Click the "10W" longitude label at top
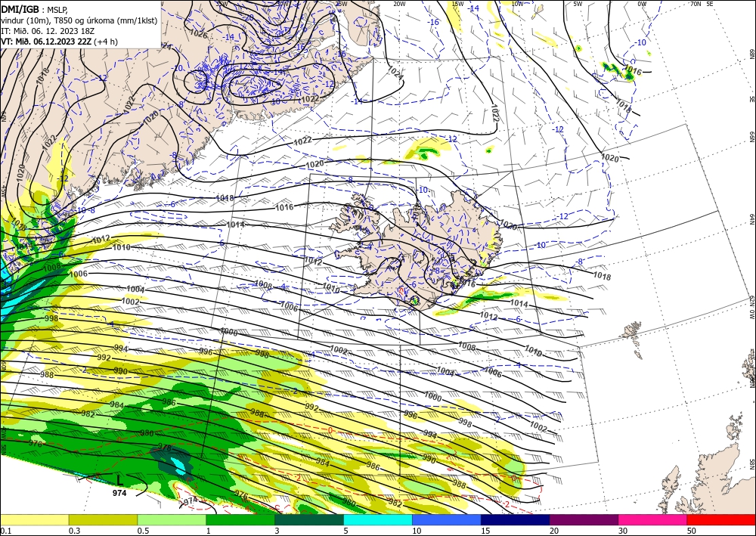 click(x=517, y=4)
